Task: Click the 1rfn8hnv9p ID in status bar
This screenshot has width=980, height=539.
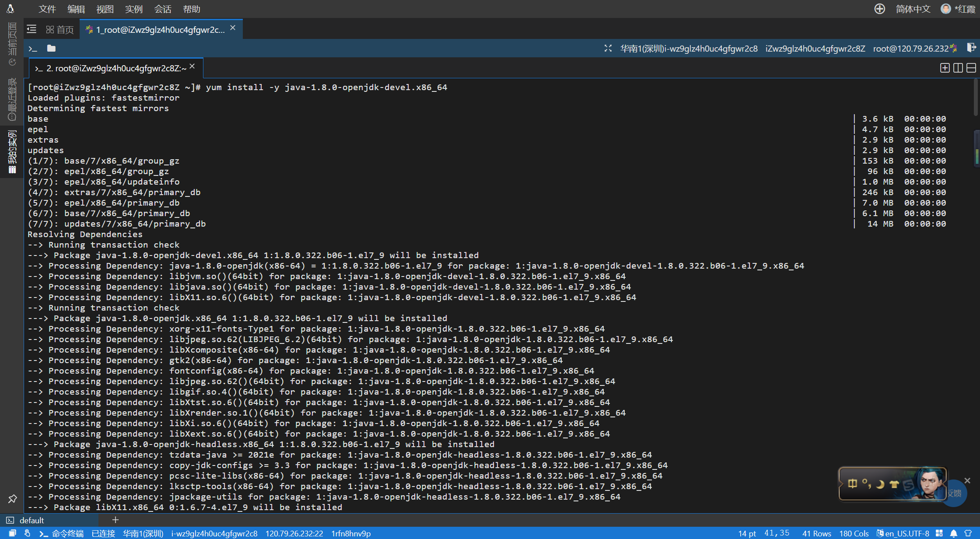Action: 351,533
